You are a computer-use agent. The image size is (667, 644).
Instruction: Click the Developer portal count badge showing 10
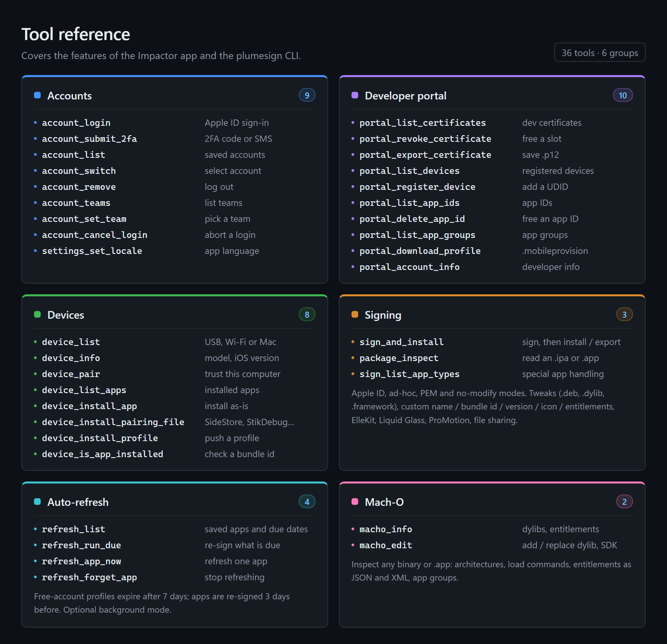(x=623, y=95)
